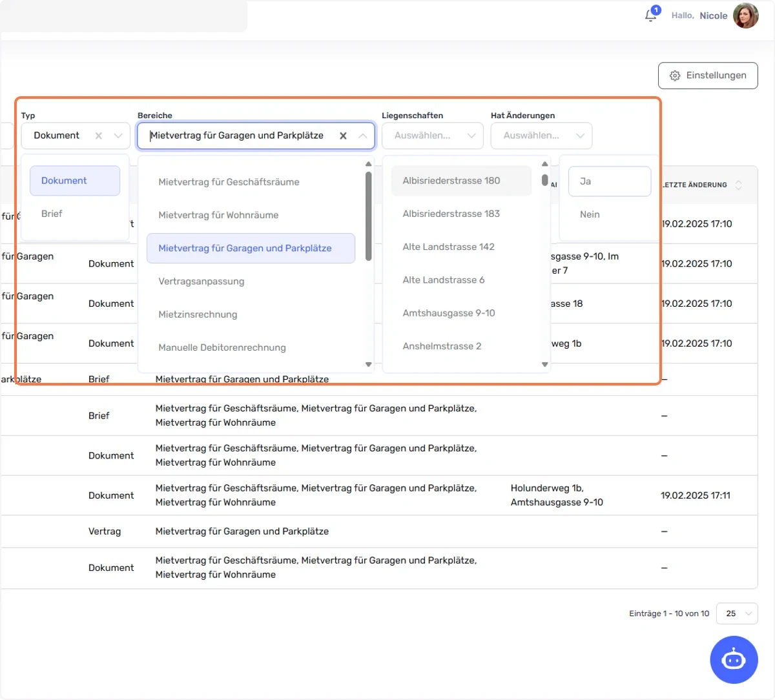The image size is (775, 700).
Task: Click the Einträge 1 - 10 von 10 text
Action: (x=669, y=613)
